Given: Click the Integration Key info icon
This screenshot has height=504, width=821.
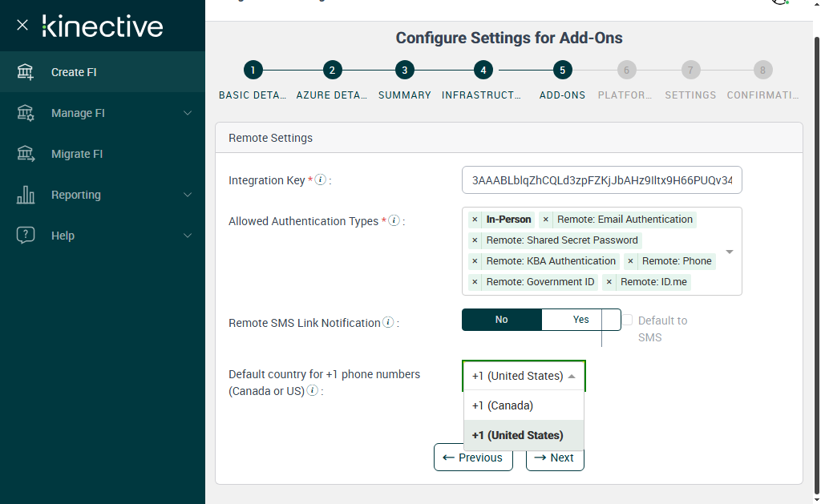Looking at the screenshot, I should pyautogui.click(x=320, y=180).
